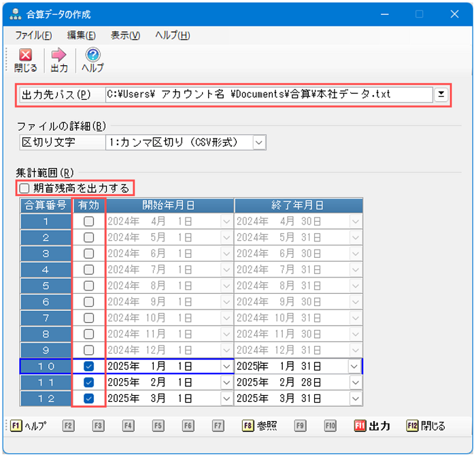476x457 pixels.
Task: Open the 編集(E) menu
Action: point(81,35)
